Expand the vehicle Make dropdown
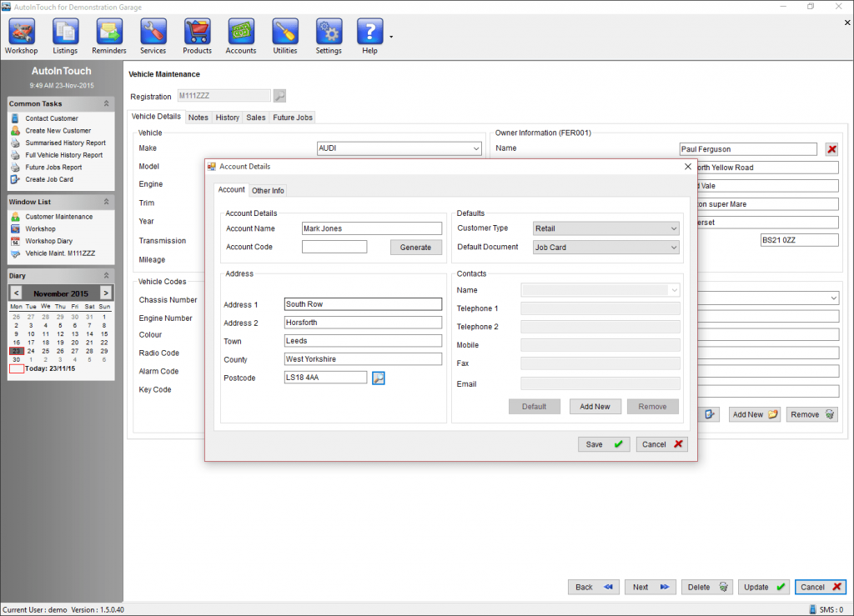The height and width of the screenshot is (616, 854). tap(476, 148)
